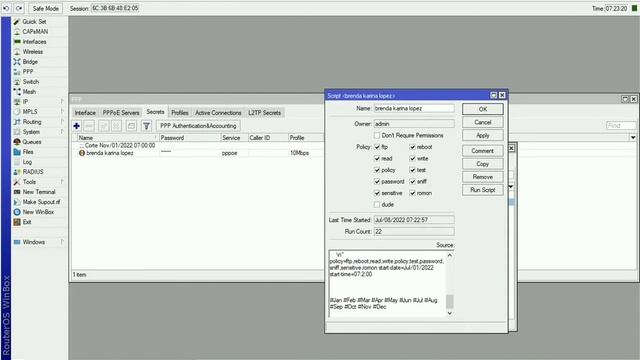
Task: Click the redo arrow icon
Action: (19, 8)
